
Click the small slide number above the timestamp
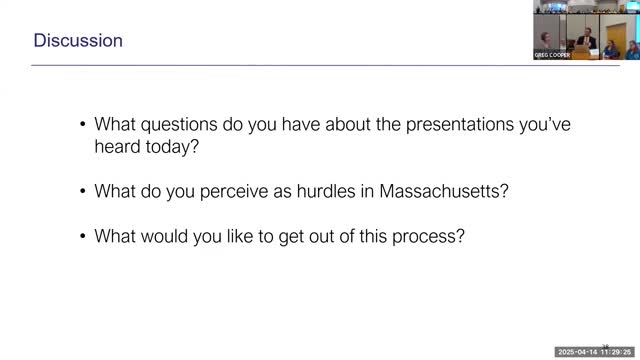coord(606,346)
